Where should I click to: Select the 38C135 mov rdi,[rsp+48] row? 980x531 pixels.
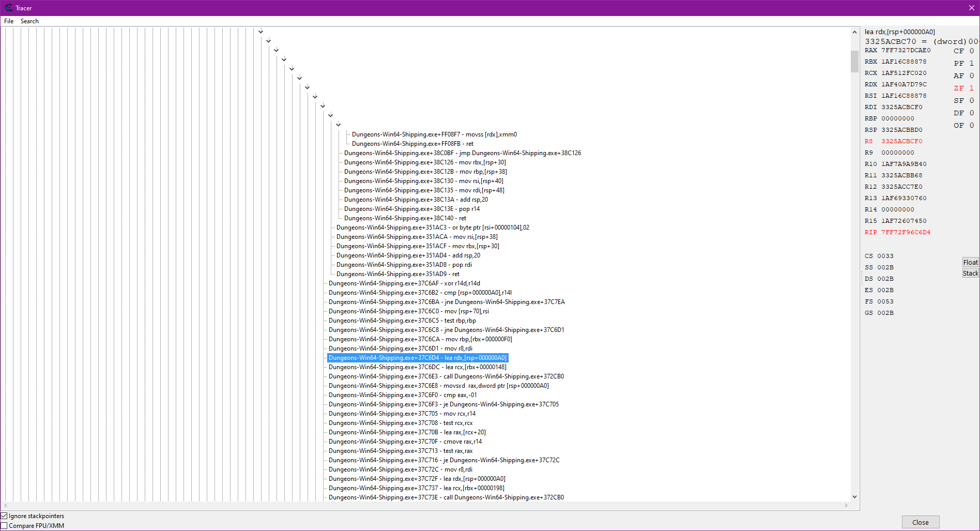coord(424,190)
